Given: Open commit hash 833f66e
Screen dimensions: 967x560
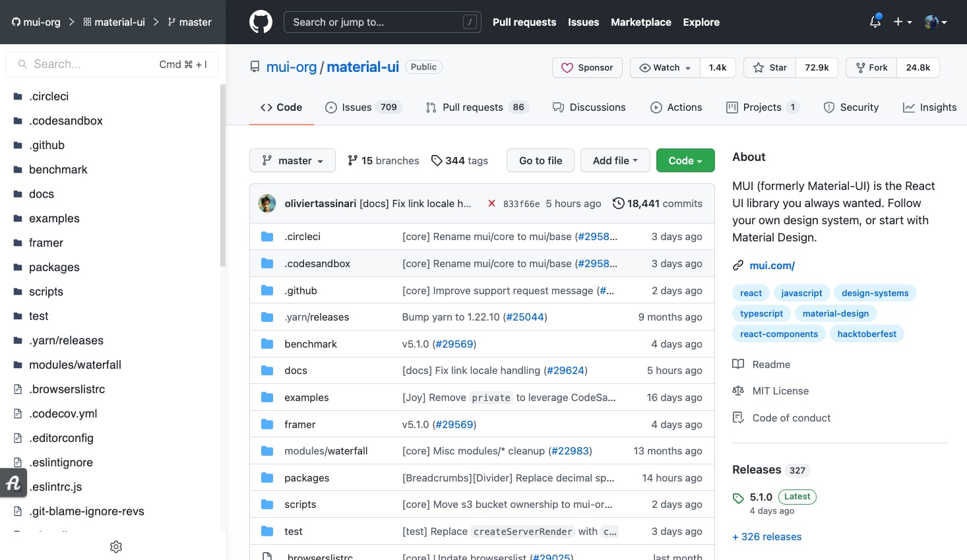Looking at the screenshot, I should tap(521, 204).
